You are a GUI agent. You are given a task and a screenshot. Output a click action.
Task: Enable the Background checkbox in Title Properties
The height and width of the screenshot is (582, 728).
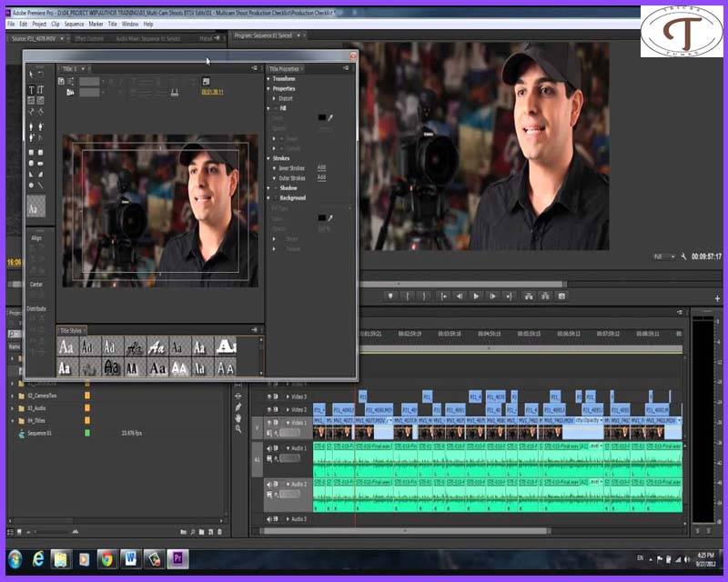coord(276,197)
